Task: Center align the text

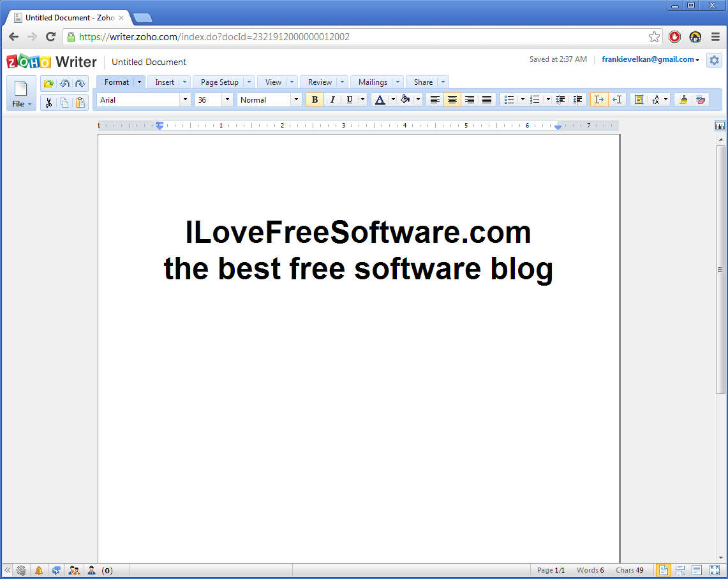Action: click(452, 99)
